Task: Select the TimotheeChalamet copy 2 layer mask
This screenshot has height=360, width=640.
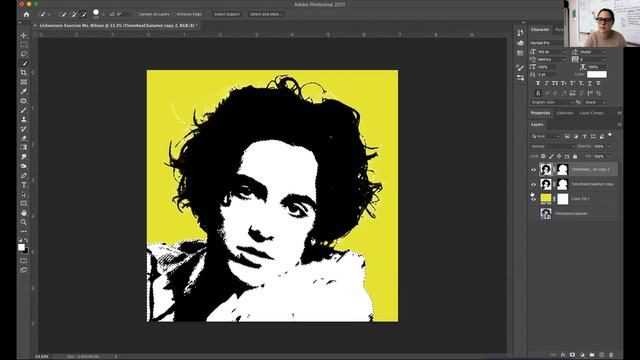Action: click(x=562, y=169)
